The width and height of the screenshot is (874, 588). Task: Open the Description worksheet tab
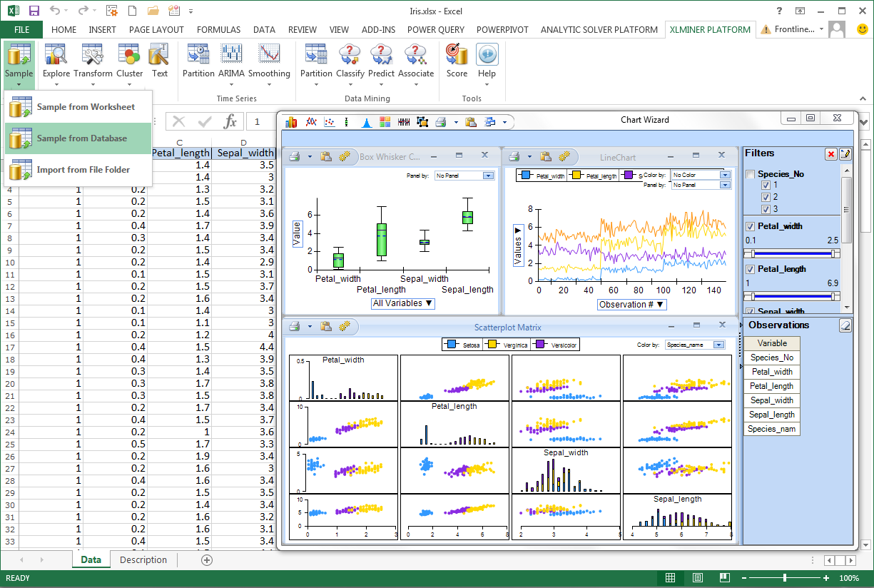click(143, 560)
